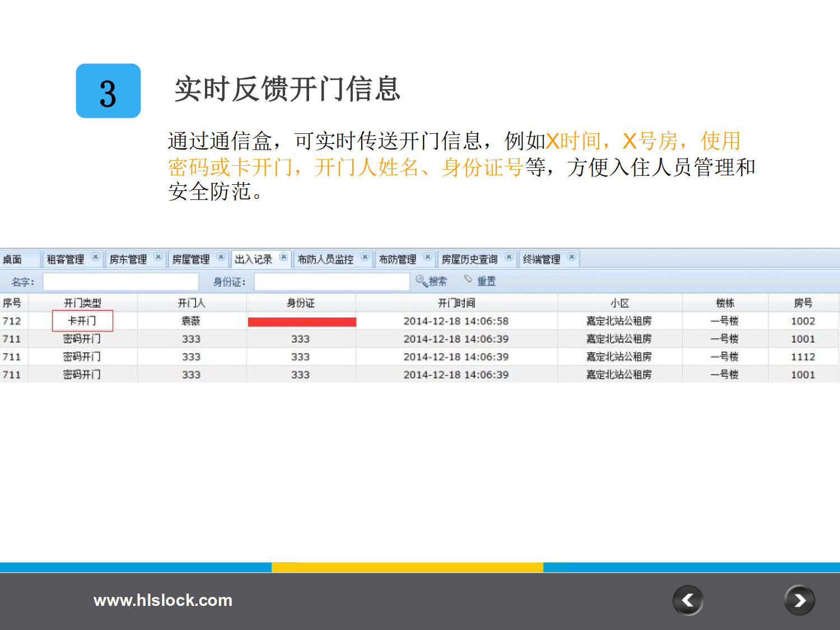Viewport: 840px width, 630px height.
Task: Open the www.hlslock.com link
Action: (162, 600)
